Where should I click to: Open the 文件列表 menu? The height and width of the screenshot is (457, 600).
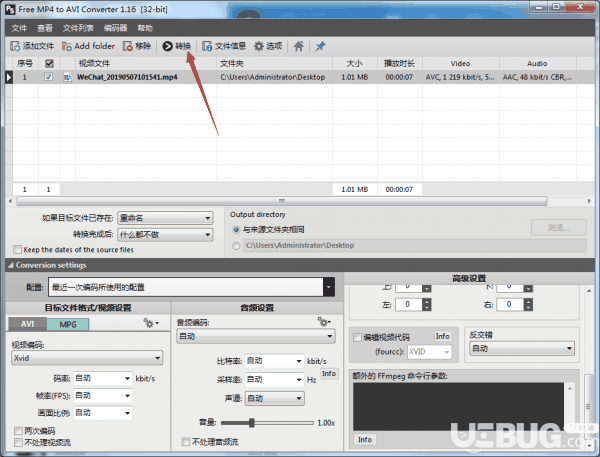pyautogui.click(x=78, y=28)
